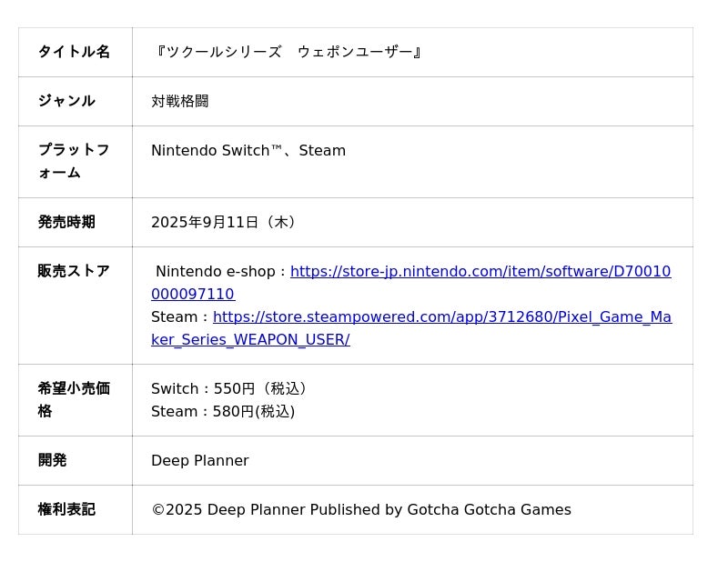Click the genre value 対戦格闘

click(x=180, y=101)
